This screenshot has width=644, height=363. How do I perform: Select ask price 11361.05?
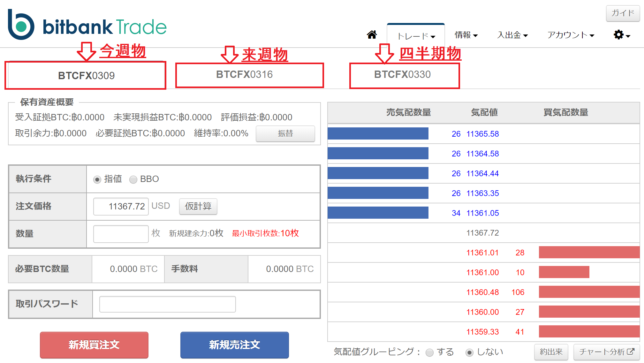click(x=482, y=213)
